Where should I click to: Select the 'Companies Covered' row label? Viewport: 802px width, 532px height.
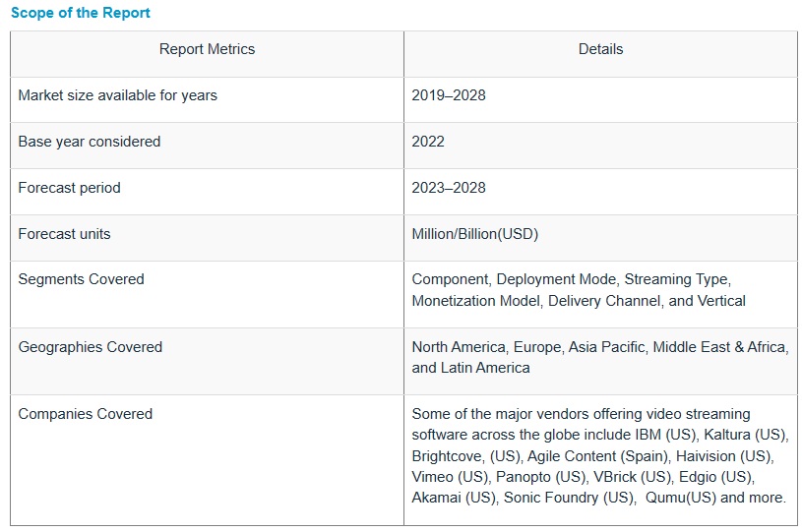[85, 414]
